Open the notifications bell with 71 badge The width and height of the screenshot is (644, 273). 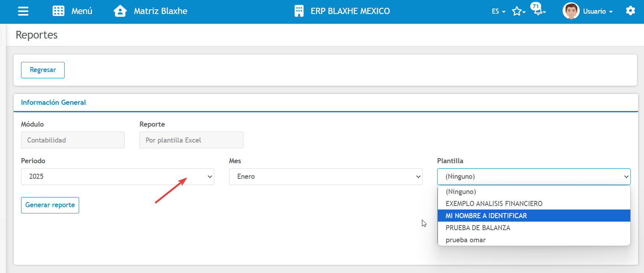coord(538,9)
